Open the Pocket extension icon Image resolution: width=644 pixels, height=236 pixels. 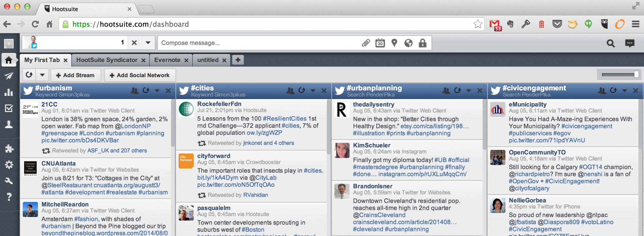click(557, 24)
